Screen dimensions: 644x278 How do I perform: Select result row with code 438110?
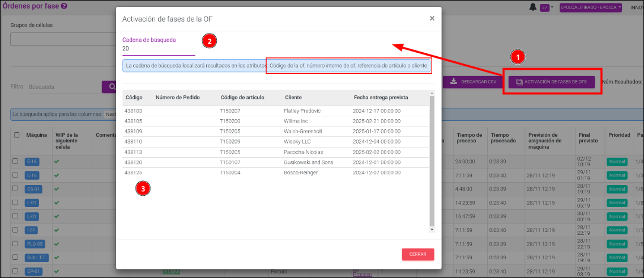[x=276, y=142]
